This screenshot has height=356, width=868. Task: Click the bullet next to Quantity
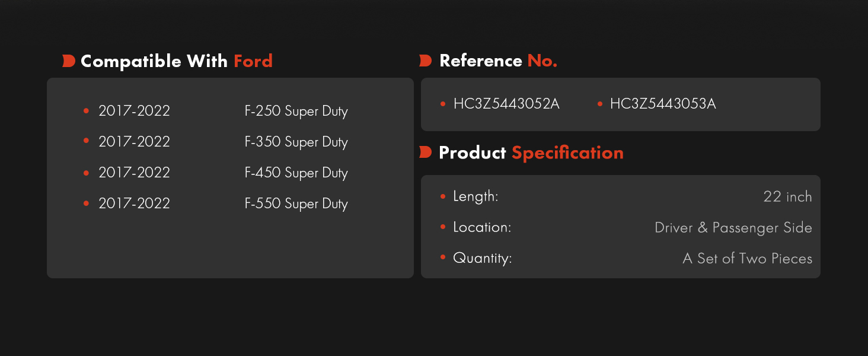[x=443, y=258]
